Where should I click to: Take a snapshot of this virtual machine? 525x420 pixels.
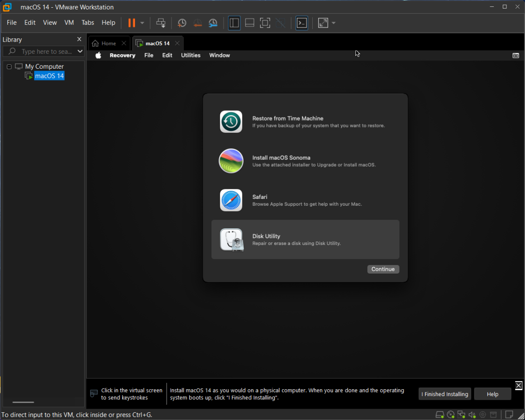(x=182, y=23)
